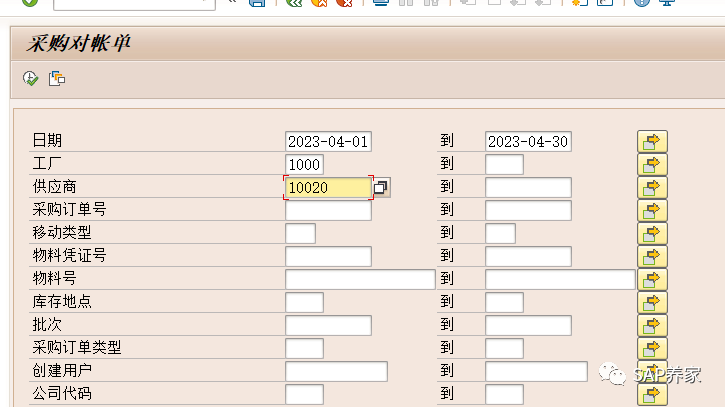The image size is (725, 407).
Task: Click the 工厂 field containing 1000
Action: click(304, 165)
